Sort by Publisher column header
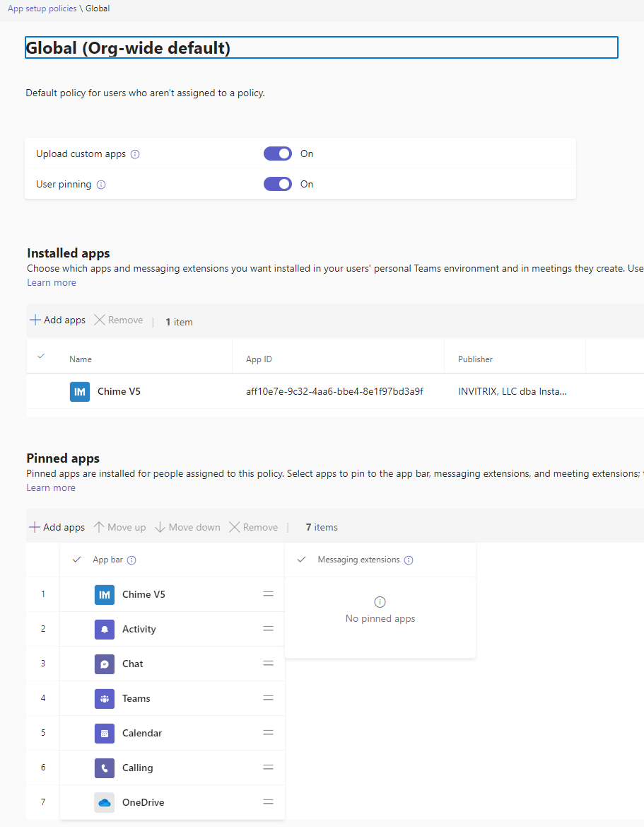The image size is (644, 827). (475, 359)
